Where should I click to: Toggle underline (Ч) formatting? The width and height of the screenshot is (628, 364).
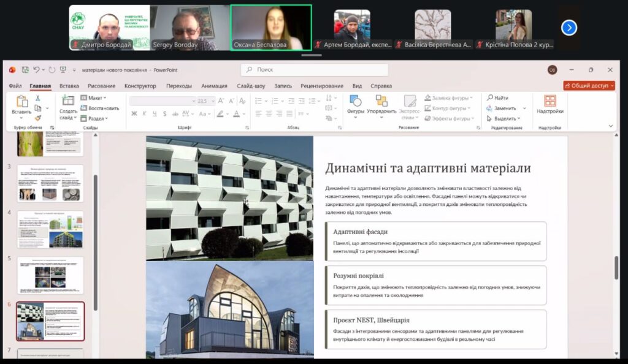pyautogui.click(x=154, y=113)
